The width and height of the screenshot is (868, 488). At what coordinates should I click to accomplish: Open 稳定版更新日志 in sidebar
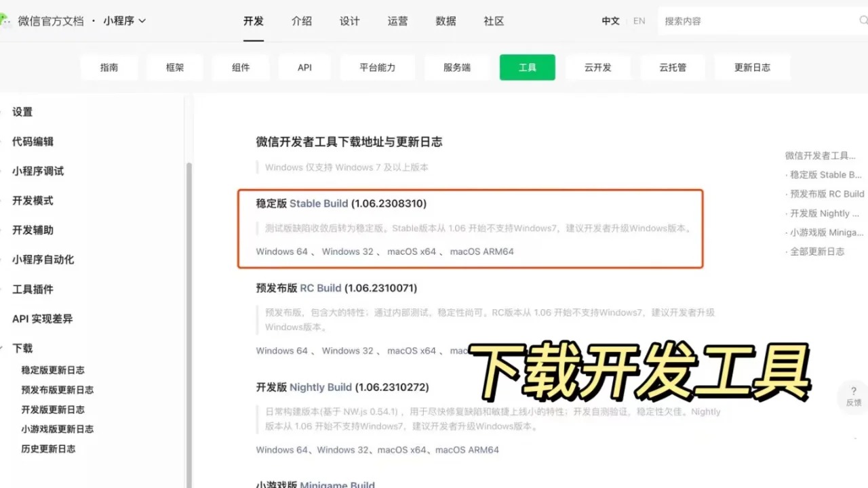[53, 370]
